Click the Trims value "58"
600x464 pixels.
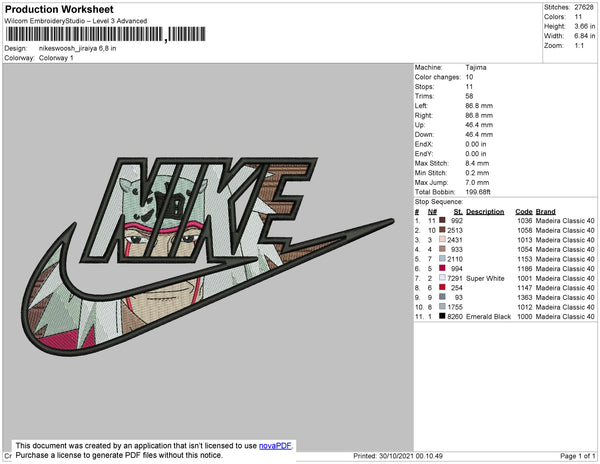coord(470,96)
